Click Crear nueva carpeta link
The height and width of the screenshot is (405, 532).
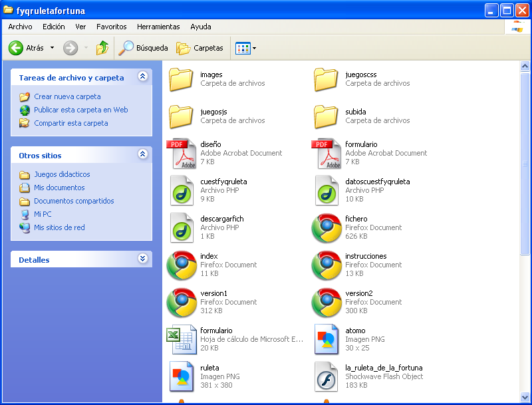click(67, 96)
